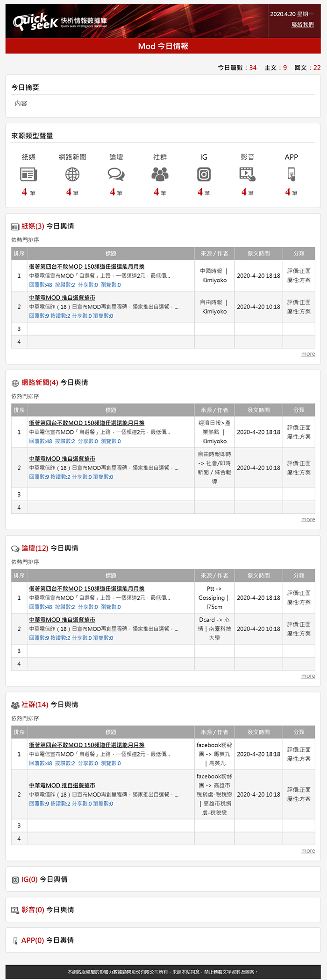Open first headline in 網路新聞 table
Image resolution: width=327 pixels, height=980 pixels.
pos(87,423)
